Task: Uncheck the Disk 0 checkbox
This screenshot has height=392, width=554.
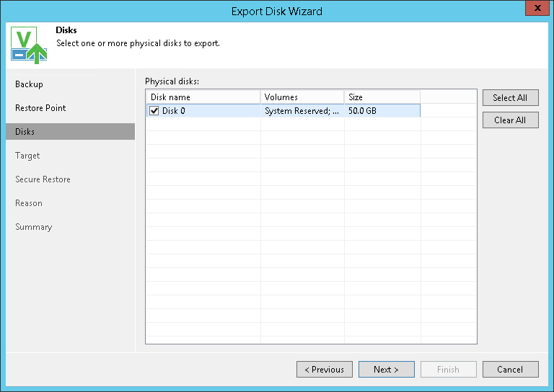Action: (154, 111)
